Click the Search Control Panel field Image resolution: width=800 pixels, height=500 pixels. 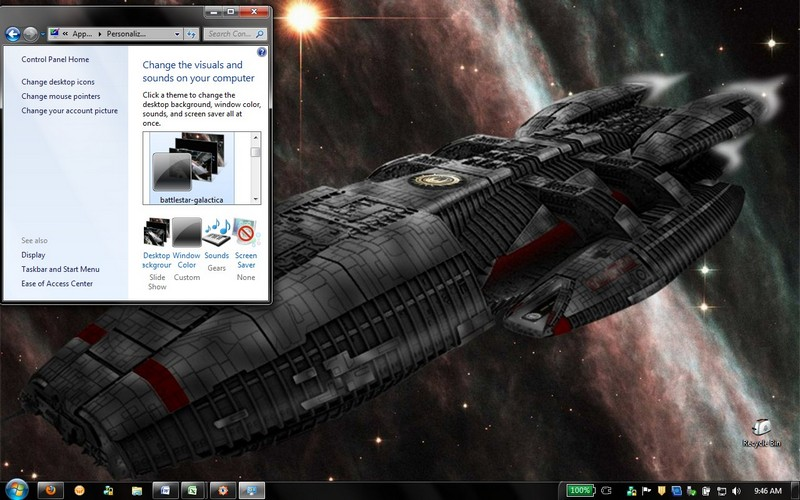(x=235, y=34)
